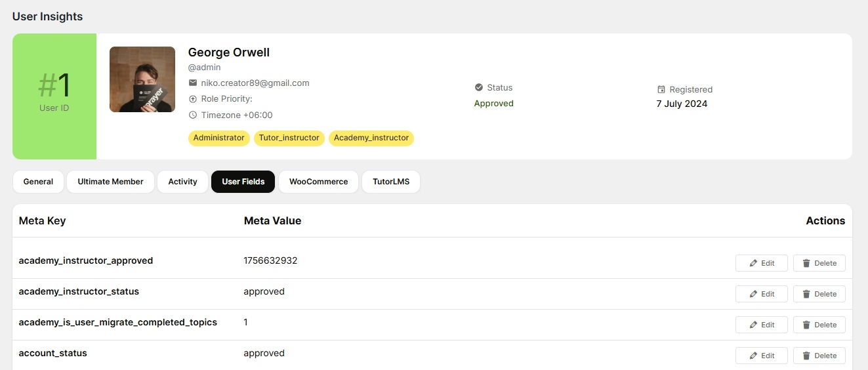Click the Administrator role badge
The width and height of the screenshot is (868, 370).
click(x=219, y=138)
